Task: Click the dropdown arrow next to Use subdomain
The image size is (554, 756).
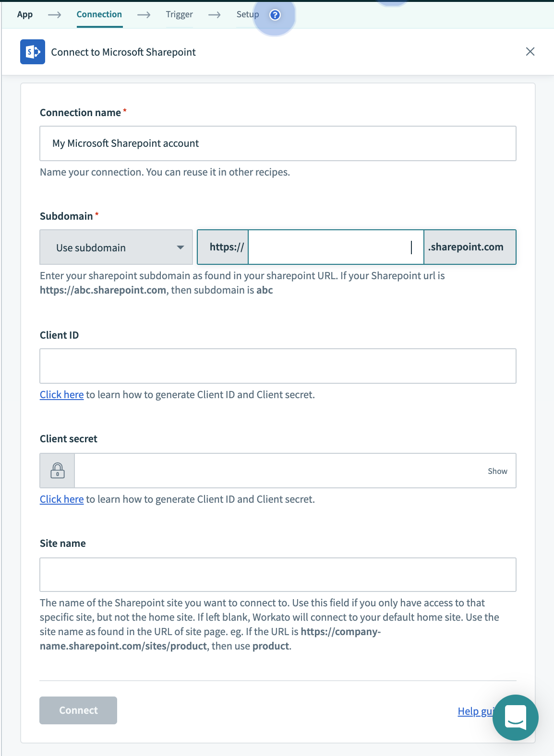Action: click(181, 248)
